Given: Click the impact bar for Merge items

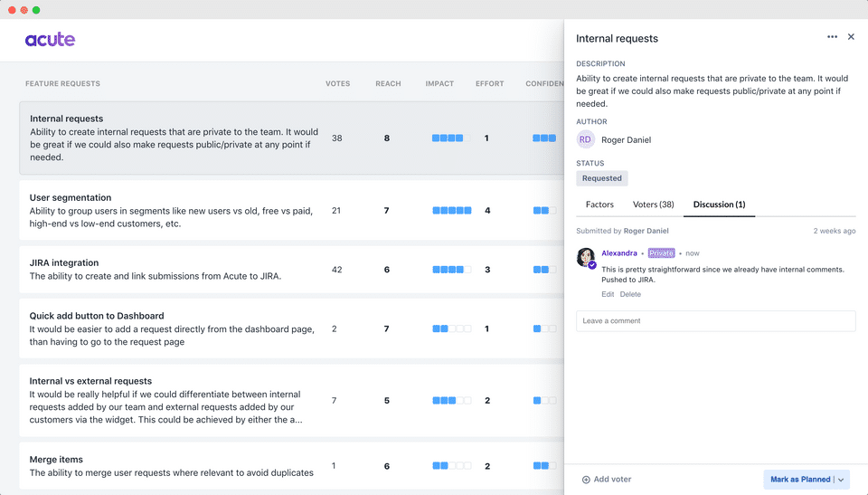Looking at the screenshot, I should coord(452,466).
